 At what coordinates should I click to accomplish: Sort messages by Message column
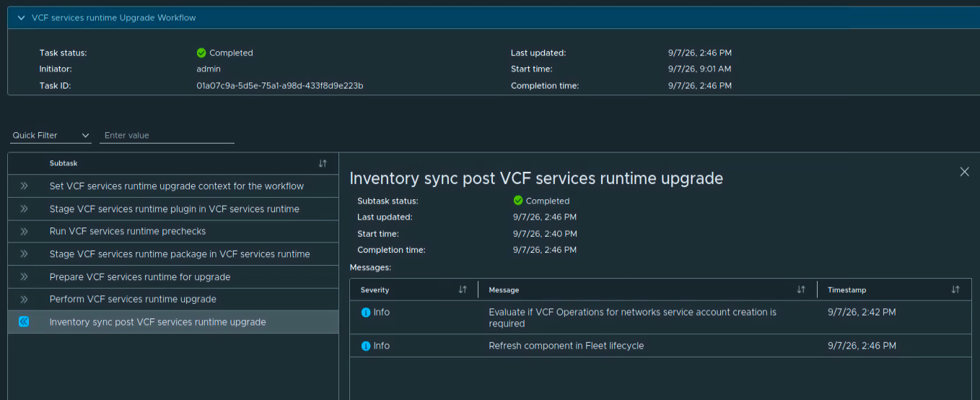[x=801, y=290]
